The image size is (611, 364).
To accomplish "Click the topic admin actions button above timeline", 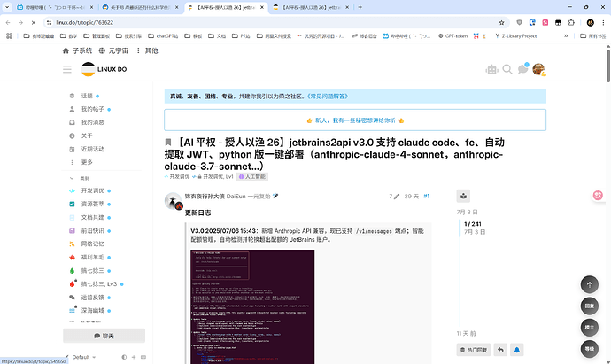I will tap(463, 196).
